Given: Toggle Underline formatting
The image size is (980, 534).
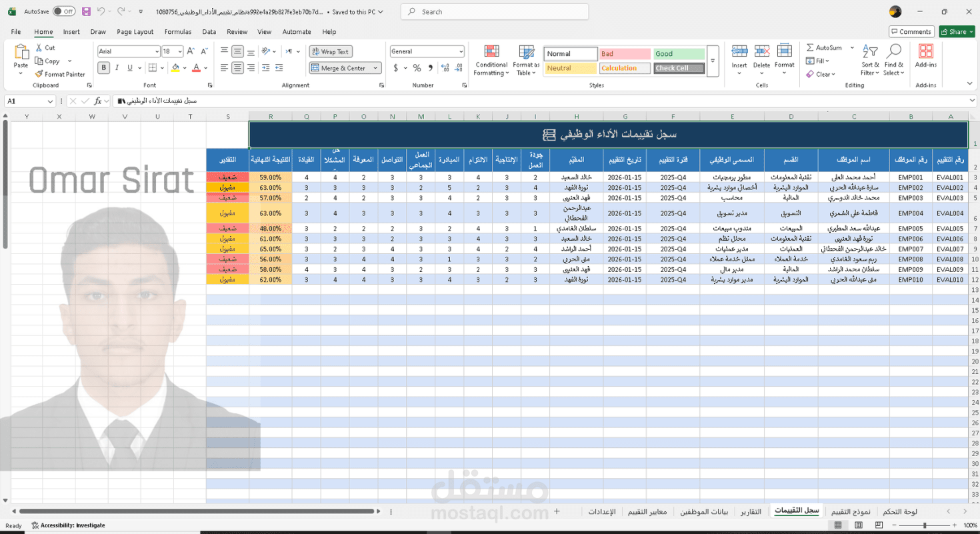Looking at the screenshot, I should tap(129, 68).
